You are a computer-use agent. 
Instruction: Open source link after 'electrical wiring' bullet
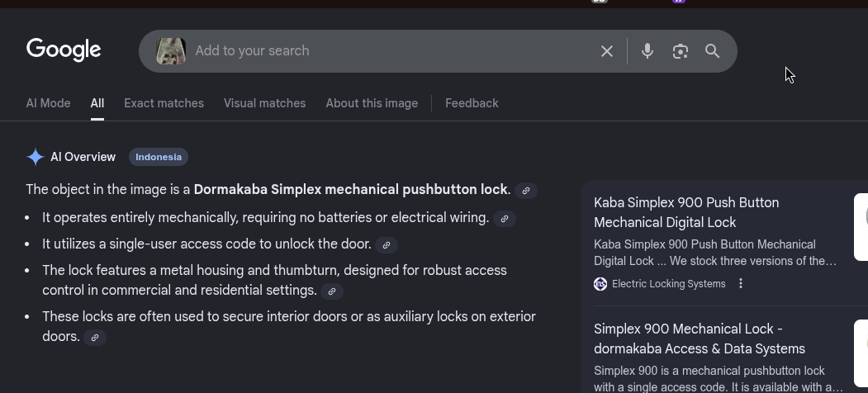[505, 219]
